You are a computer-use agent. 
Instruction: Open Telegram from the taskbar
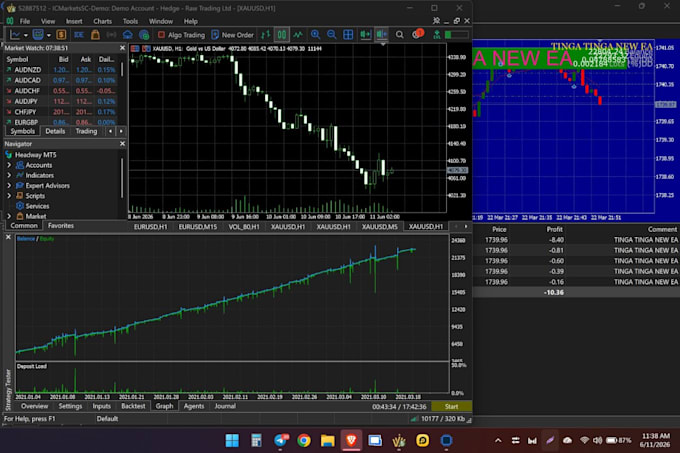pyautogui.click(x=281, y=440)
